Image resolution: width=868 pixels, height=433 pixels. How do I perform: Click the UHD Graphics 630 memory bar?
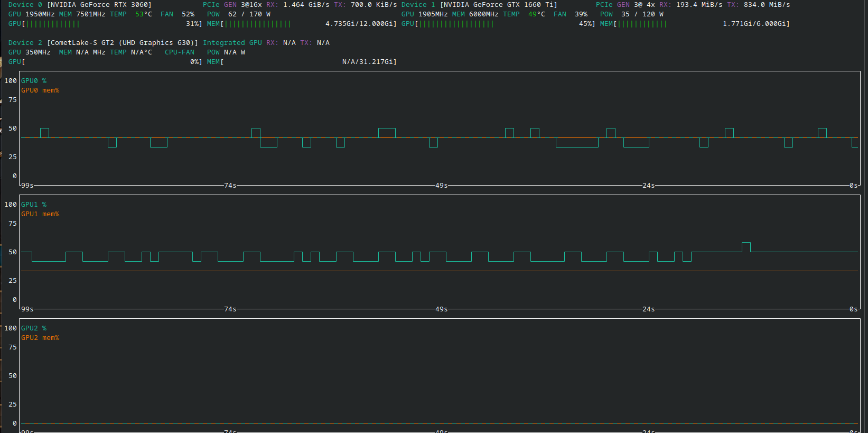pyautogui.click(x=302, y=62)
